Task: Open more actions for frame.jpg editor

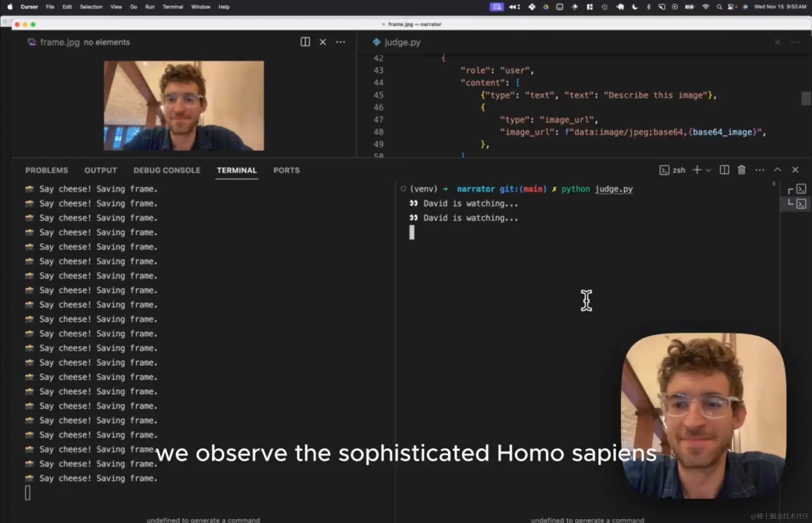Action: pos(340,42)
